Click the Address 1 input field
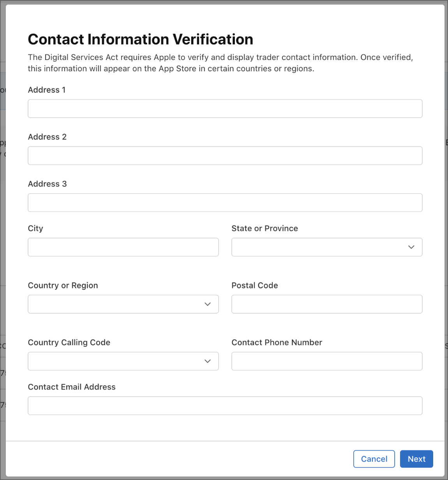 [225, 109]
